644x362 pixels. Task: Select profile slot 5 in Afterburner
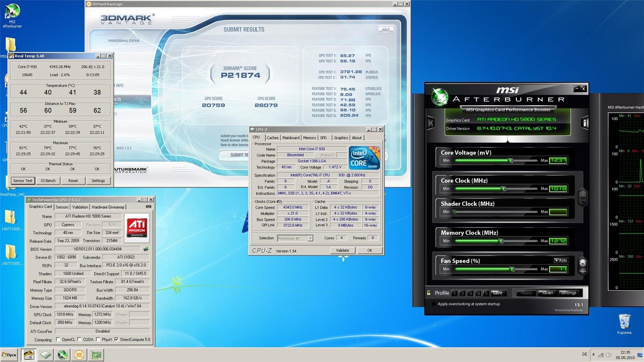point(486,293)
